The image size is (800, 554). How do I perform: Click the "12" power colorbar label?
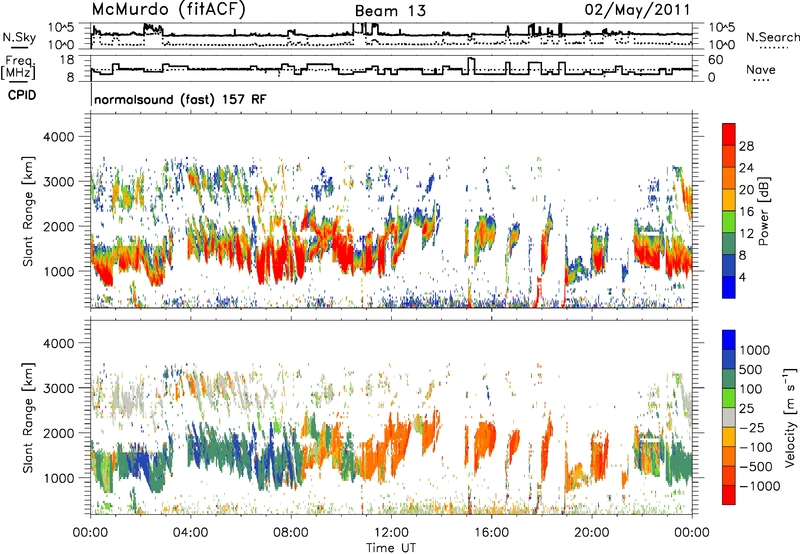tap(746, 234)
